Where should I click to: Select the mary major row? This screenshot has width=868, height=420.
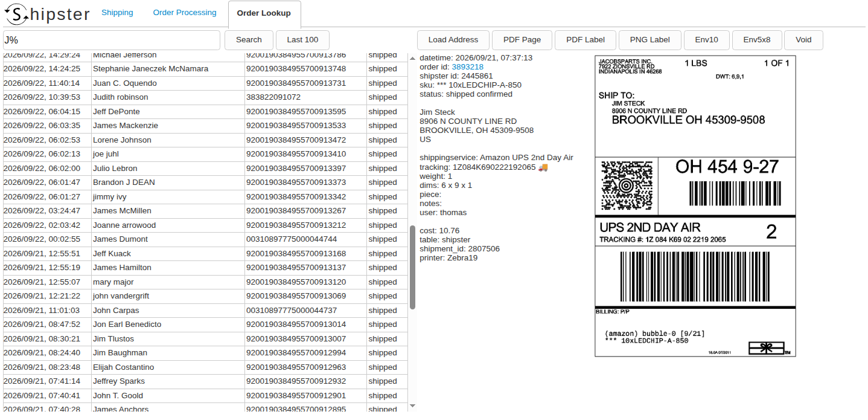(x=205, y=282)
